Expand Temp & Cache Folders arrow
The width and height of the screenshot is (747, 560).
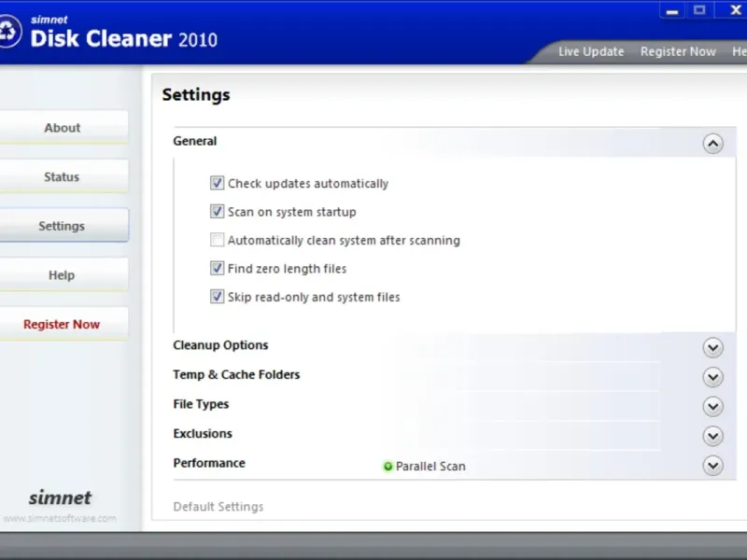point(712,377)
